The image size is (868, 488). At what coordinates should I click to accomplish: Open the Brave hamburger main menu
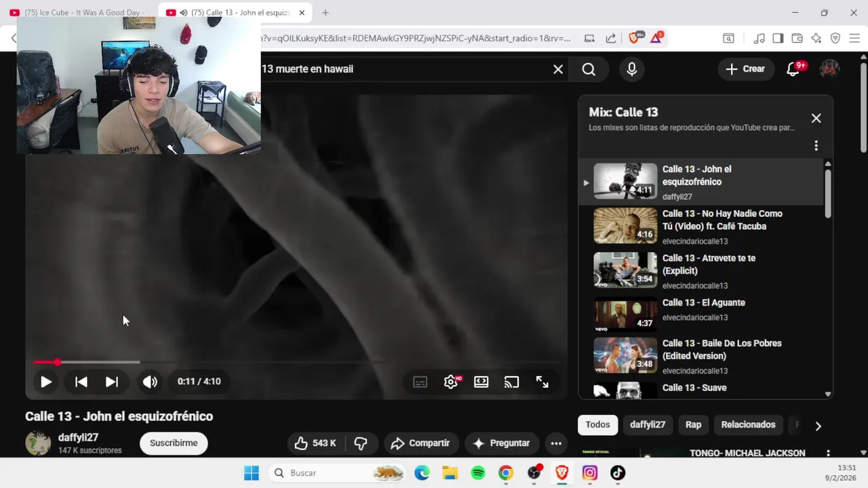click(854, 39)
